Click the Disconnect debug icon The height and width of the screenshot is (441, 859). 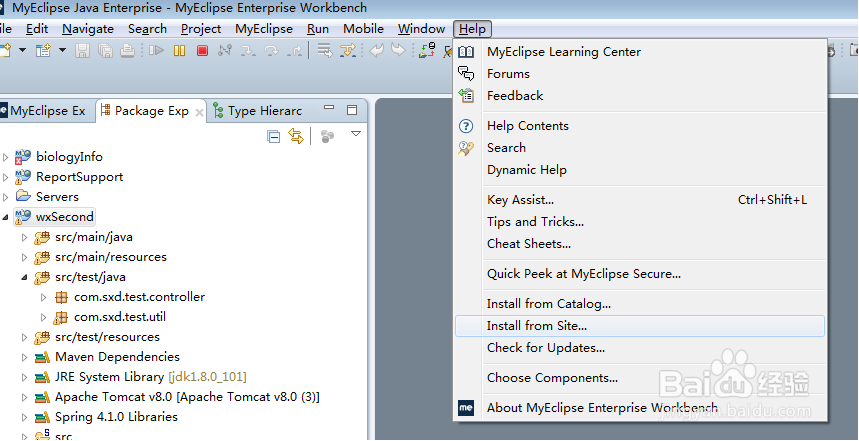pos(225,51)
